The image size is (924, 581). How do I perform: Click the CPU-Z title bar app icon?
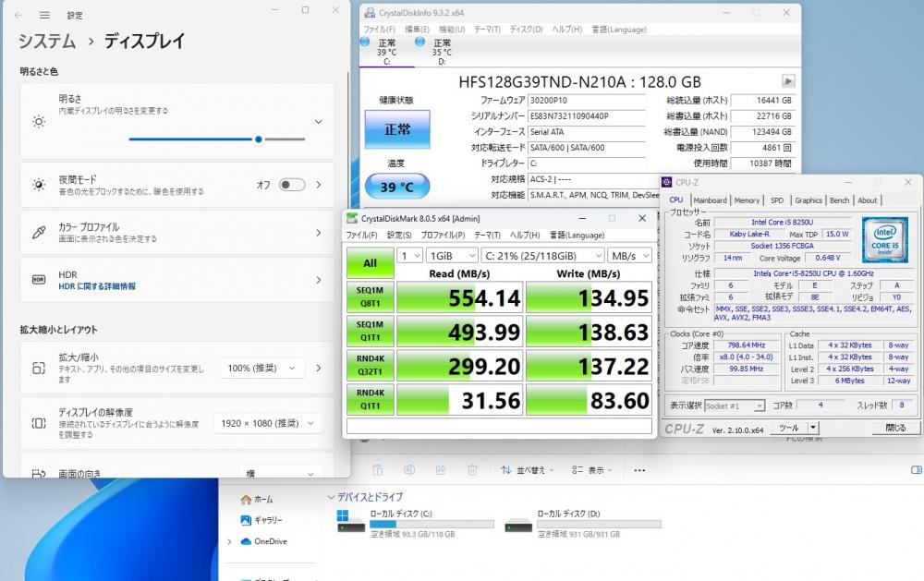click(667, 182)
